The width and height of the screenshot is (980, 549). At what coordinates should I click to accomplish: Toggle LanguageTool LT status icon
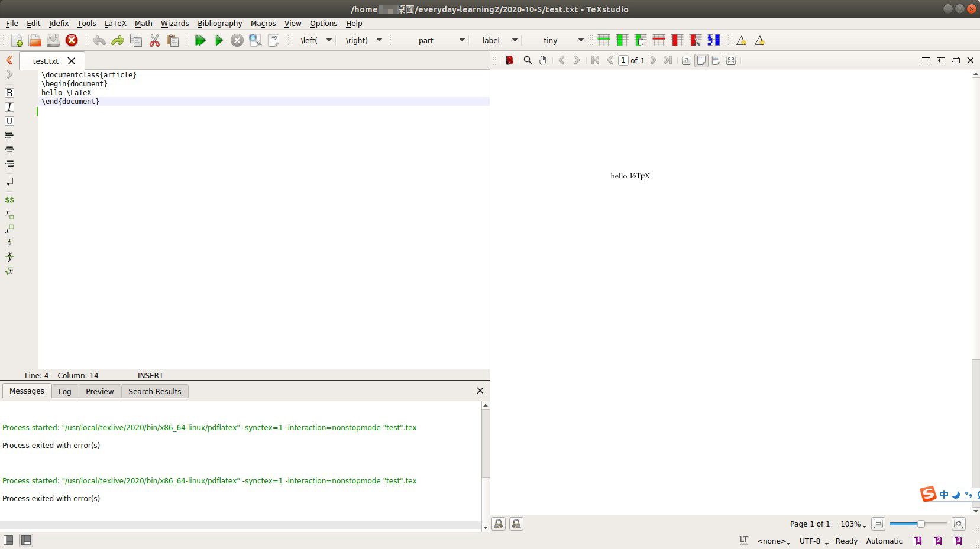click(x=744, y=540)
